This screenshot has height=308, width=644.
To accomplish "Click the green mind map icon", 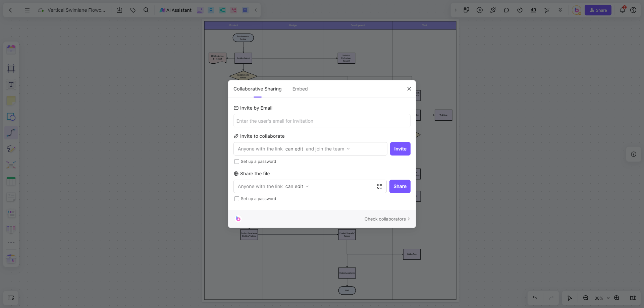I will (x=222, y=10).
